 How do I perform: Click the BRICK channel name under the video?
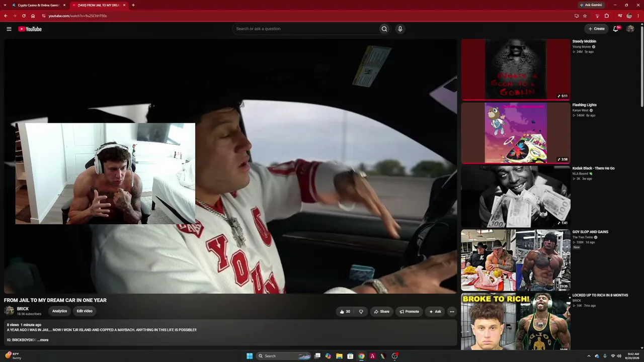(23, 309)
